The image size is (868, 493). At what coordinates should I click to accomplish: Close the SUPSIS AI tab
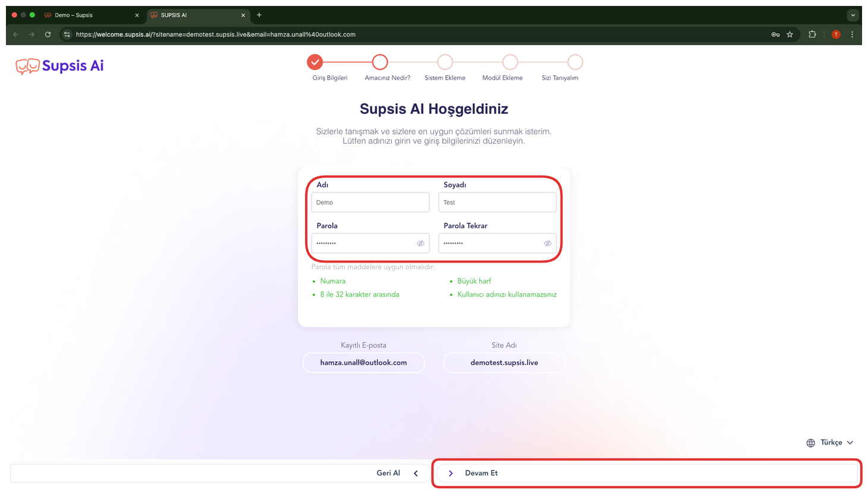click(243, 15)
